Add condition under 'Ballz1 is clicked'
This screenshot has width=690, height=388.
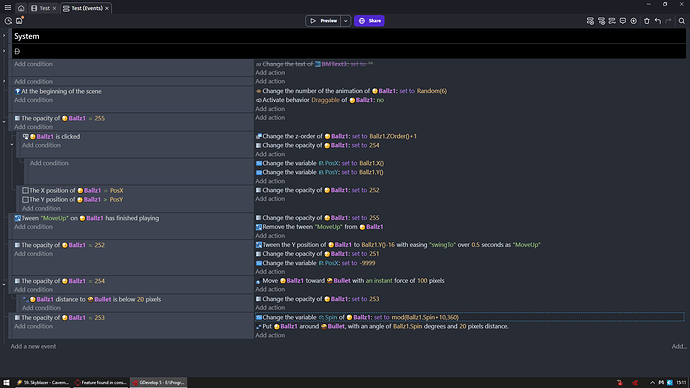click(x=41, y=145)
